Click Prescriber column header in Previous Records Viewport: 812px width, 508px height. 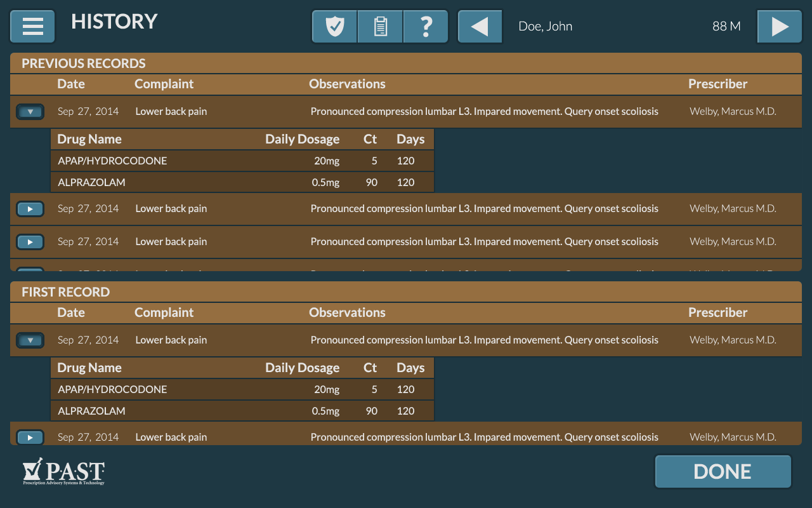[x=717, y=84]
